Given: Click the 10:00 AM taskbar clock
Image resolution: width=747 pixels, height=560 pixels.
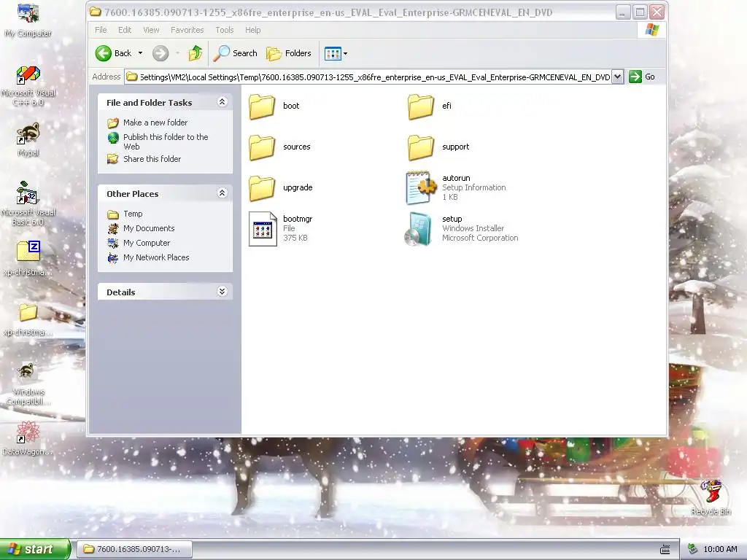Looking at the screenshot, I should point(720,549).
